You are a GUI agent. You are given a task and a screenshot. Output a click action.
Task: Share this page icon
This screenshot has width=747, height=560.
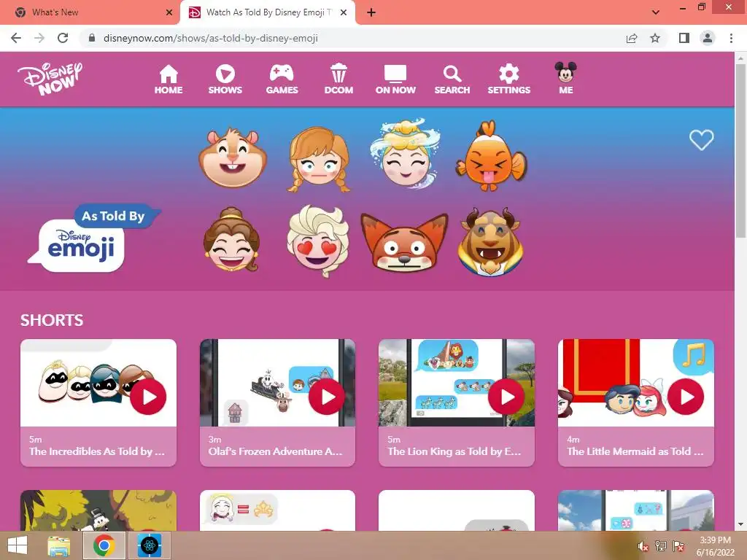tap(632, 38)
